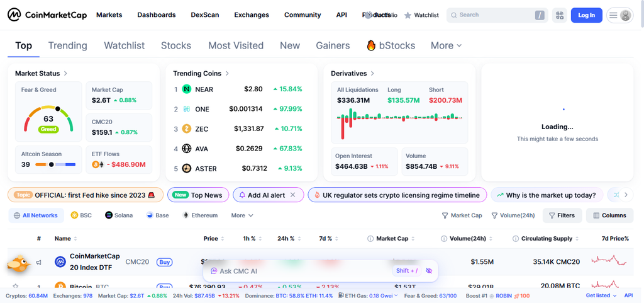Click the flame icon beside UK regulator news

point(318,195)
